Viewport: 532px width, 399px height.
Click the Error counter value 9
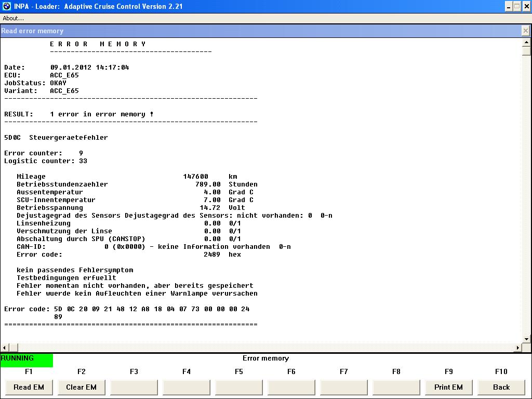(x=81, y=153)
